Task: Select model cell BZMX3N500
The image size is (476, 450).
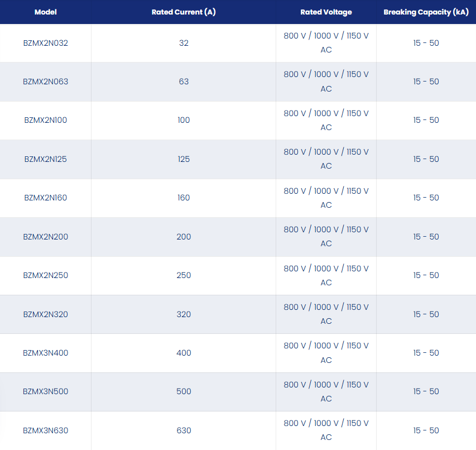Action: pos(46,391)
